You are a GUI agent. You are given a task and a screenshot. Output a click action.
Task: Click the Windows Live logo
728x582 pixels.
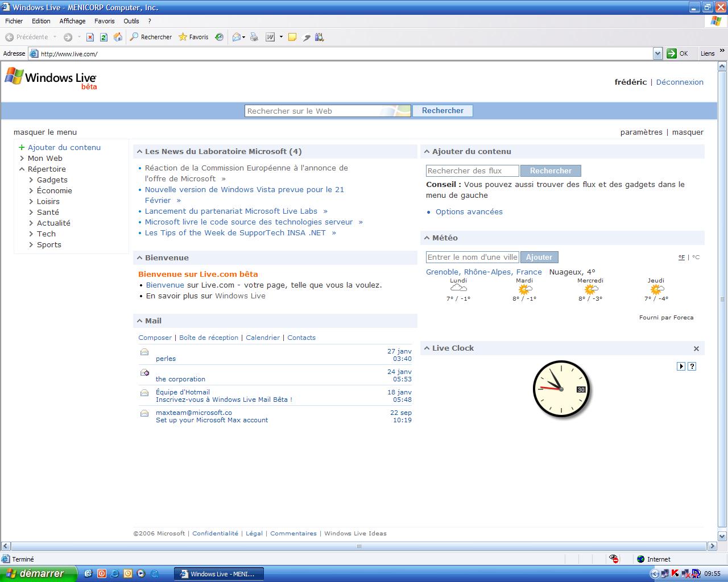(51, 78)
